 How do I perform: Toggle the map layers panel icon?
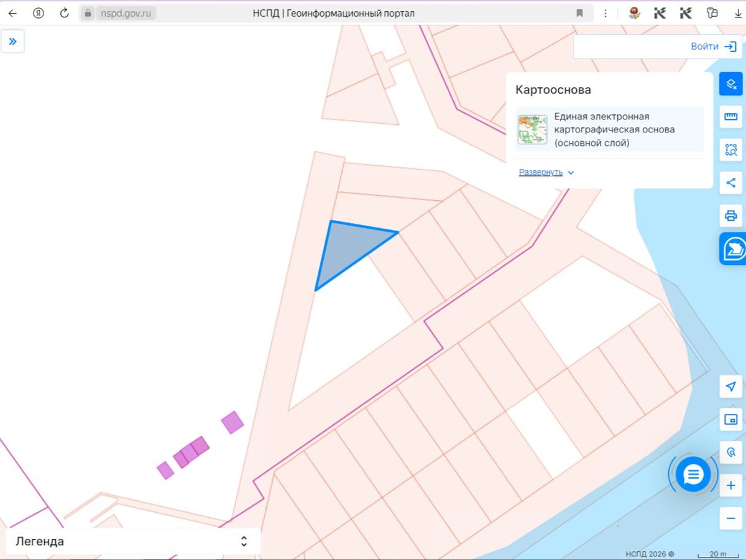(731, 84)
